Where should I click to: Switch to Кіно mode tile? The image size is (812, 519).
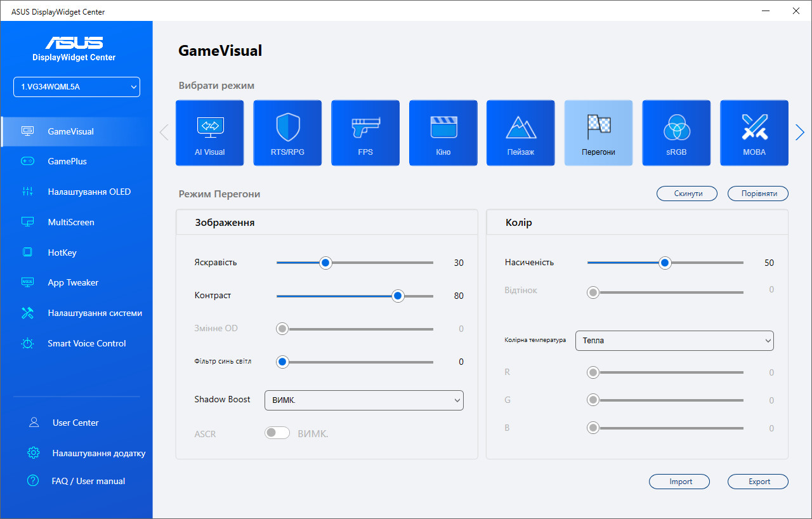point(443,133)
